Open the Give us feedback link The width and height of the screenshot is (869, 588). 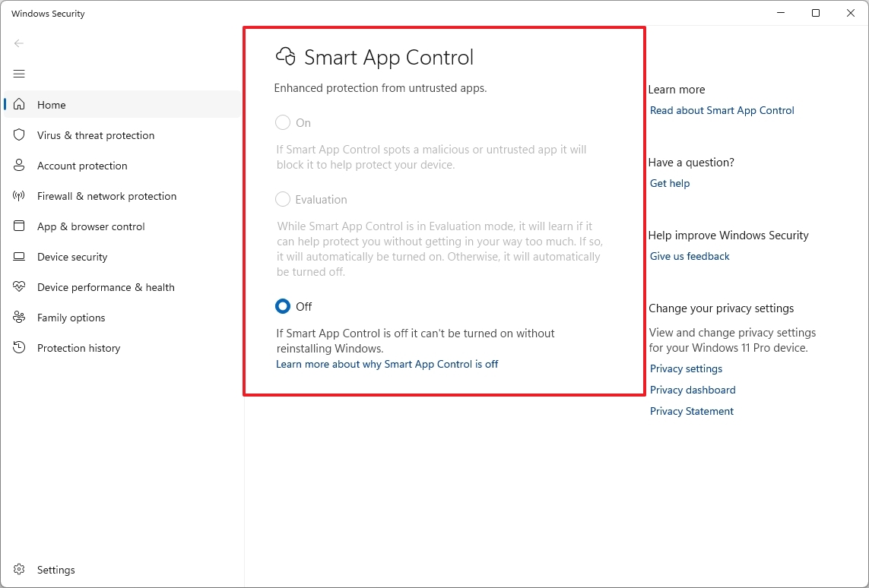[689, 256]
